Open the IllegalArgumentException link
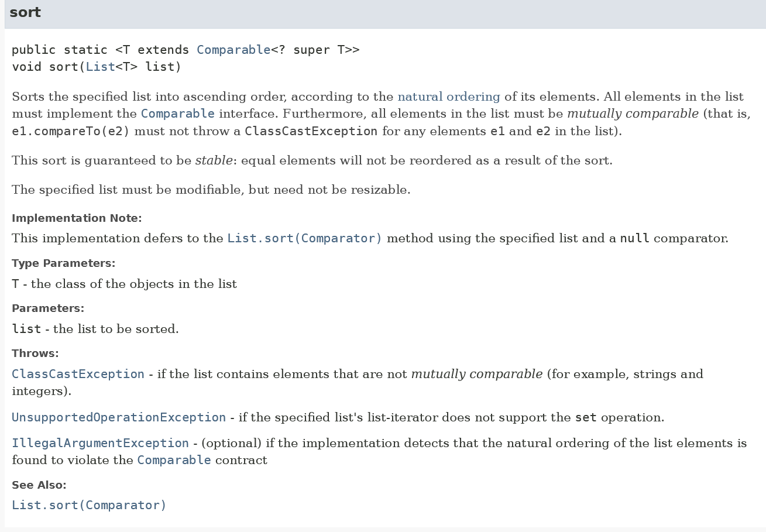The image size is (766, 532). (x=100, y=443)
